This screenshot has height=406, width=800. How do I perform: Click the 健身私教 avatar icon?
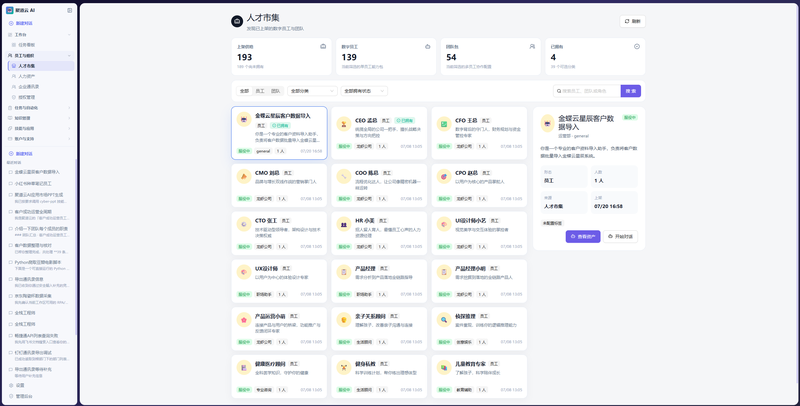tap(344, 368)
